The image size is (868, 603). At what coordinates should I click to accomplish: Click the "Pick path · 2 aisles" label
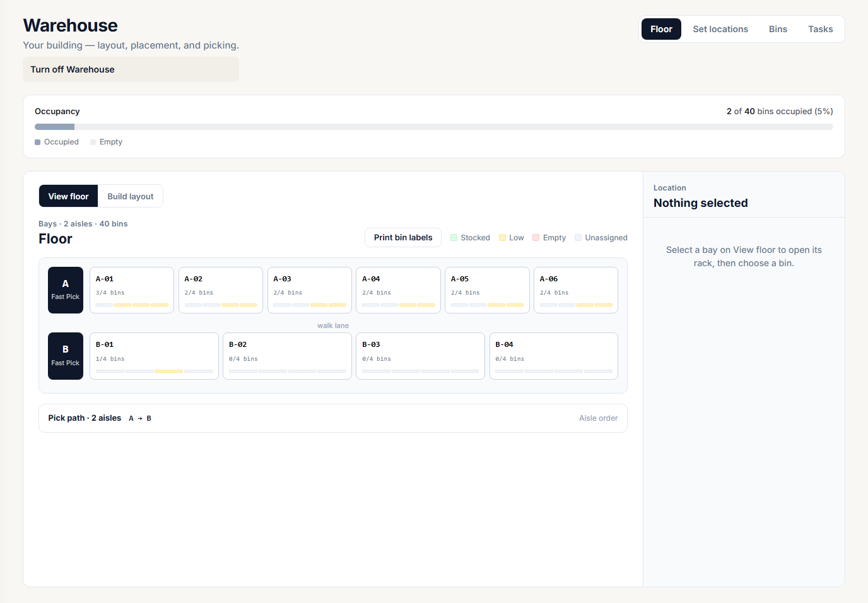[x=85, y=418]
